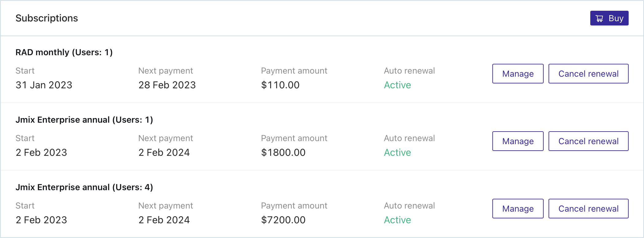Click the Active status on RAD monthly row
644x238 pixels.
(397, 85)
